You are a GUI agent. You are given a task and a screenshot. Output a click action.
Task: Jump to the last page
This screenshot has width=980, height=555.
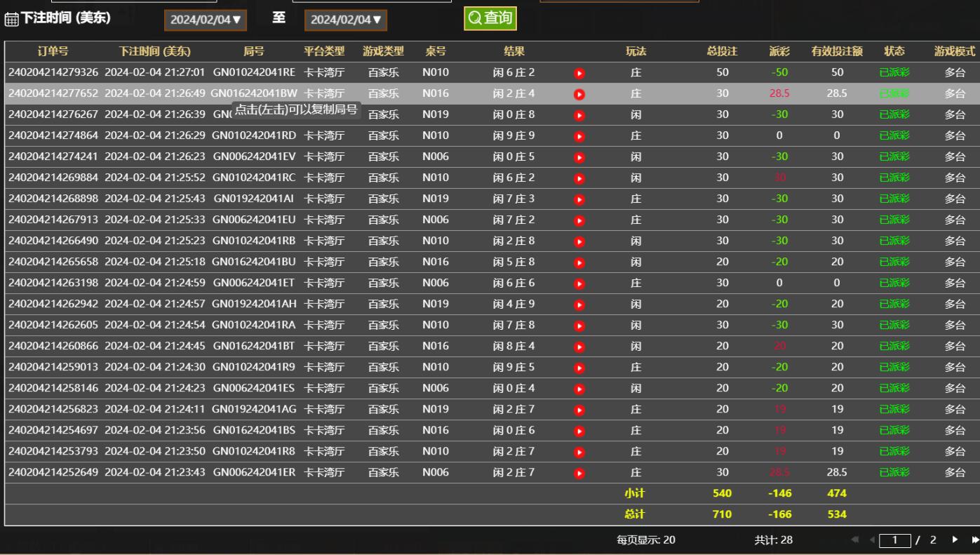(974, 540)
